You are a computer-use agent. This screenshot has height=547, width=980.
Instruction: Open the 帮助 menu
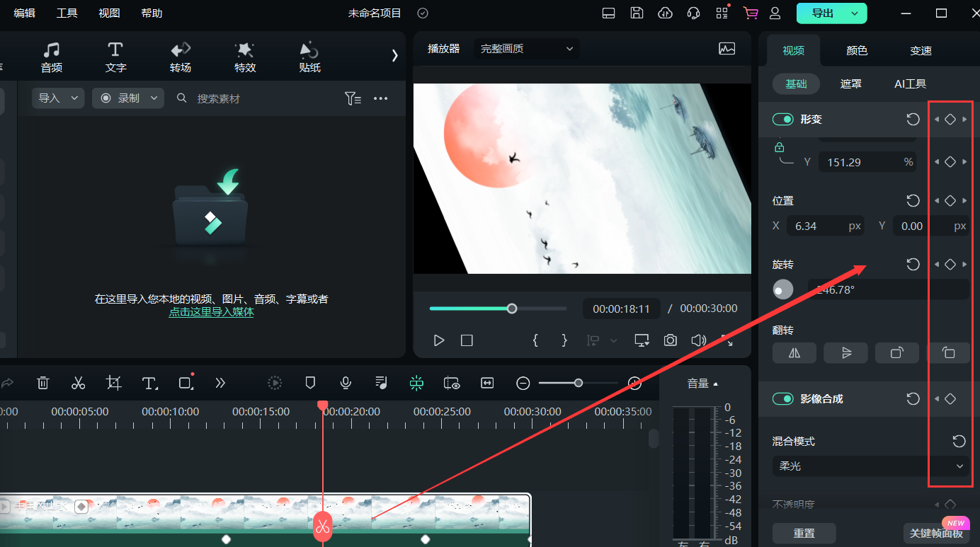[152, 13]
